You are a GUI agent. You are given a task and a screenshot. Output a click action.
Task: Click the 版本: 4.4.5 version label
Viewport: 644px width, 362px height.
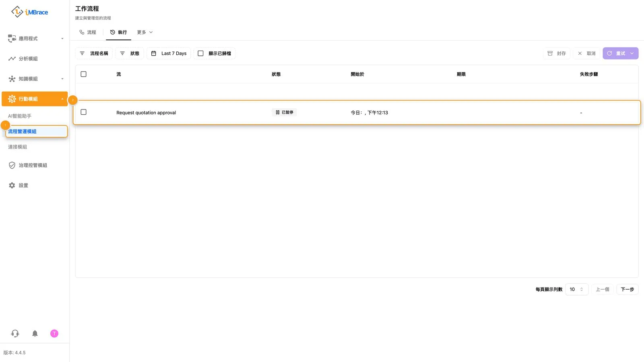14,353
